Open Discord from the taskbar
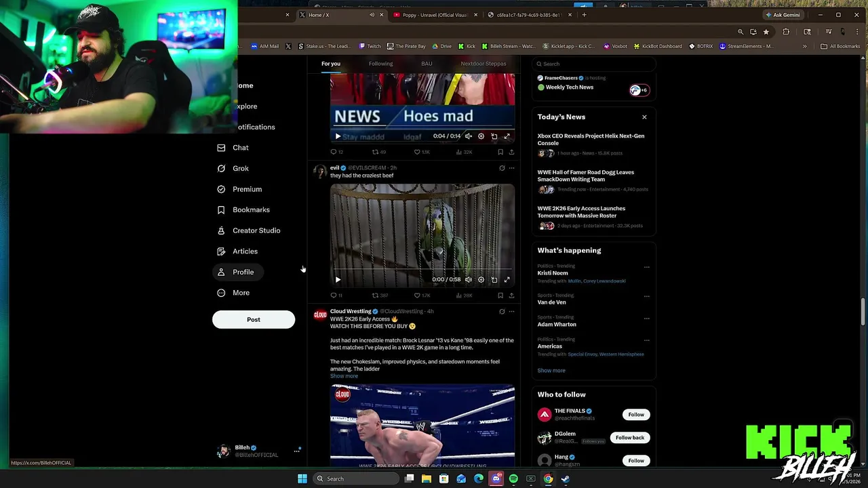The height and width of the screenshot is (488, 868). tap(496, 479)
